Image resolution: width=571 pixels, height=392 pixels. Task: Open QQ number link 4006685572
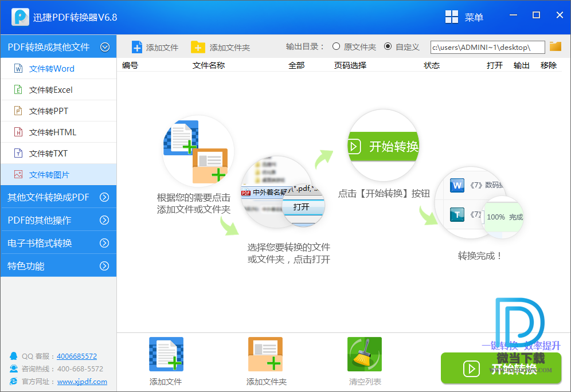(x=77, y=356)
